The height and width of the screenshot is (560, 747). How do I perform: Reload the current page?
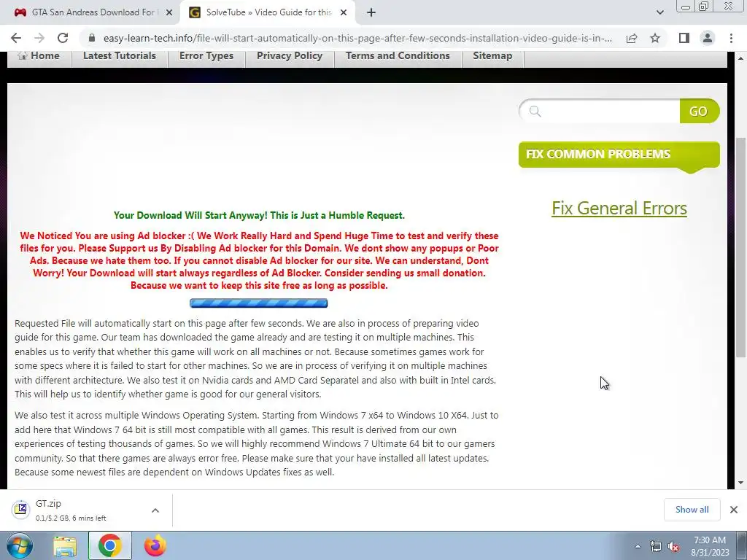pos(63,38)
